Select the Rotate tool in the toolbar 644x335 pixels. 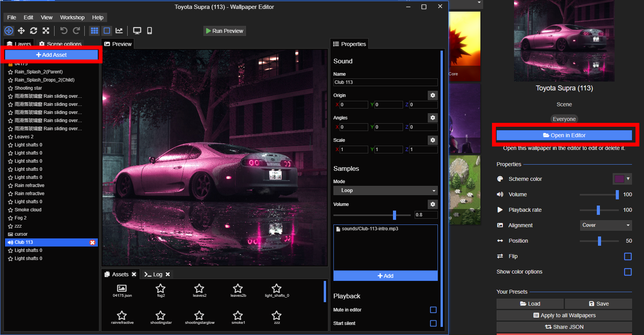[34, 31]
